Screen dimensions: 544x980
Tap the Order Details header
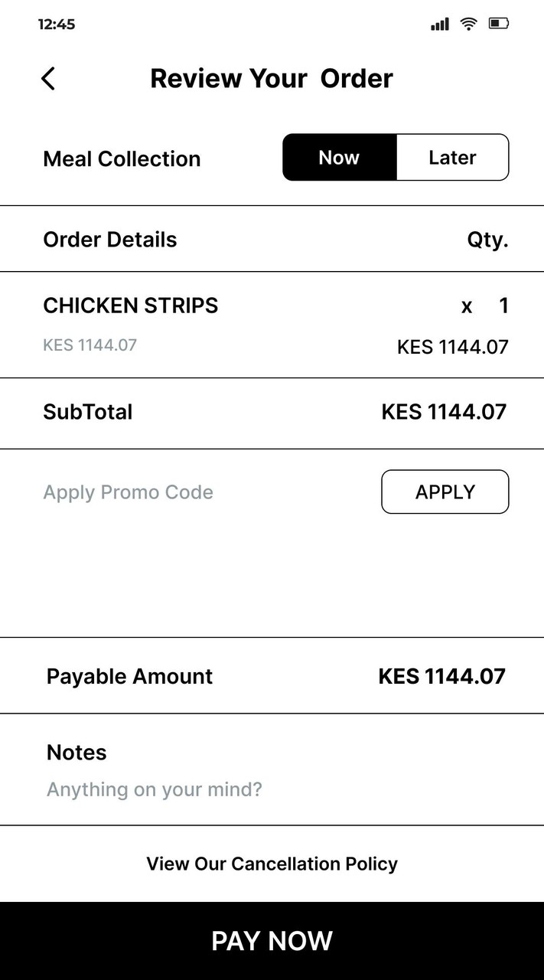pos(110,240)
